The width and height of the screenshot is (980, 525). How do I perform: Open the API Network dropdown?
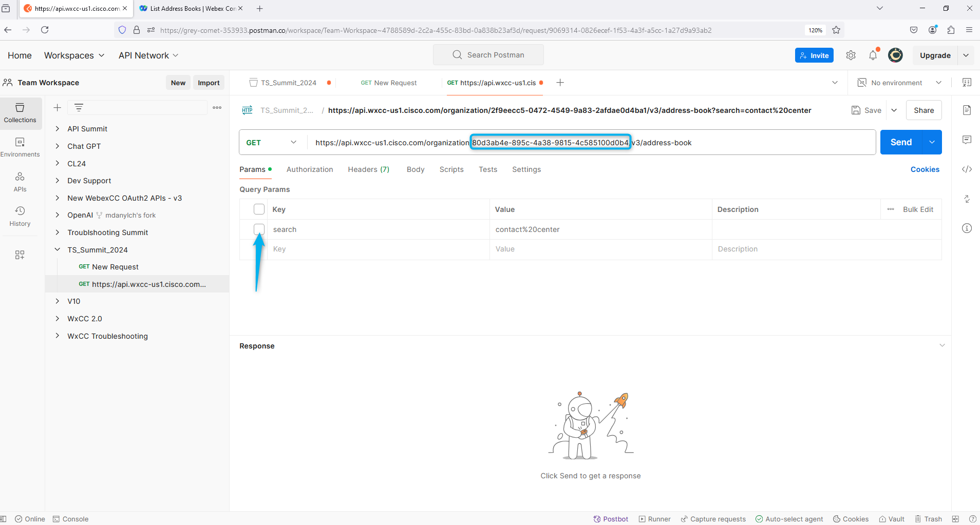[x=148, y=55]
